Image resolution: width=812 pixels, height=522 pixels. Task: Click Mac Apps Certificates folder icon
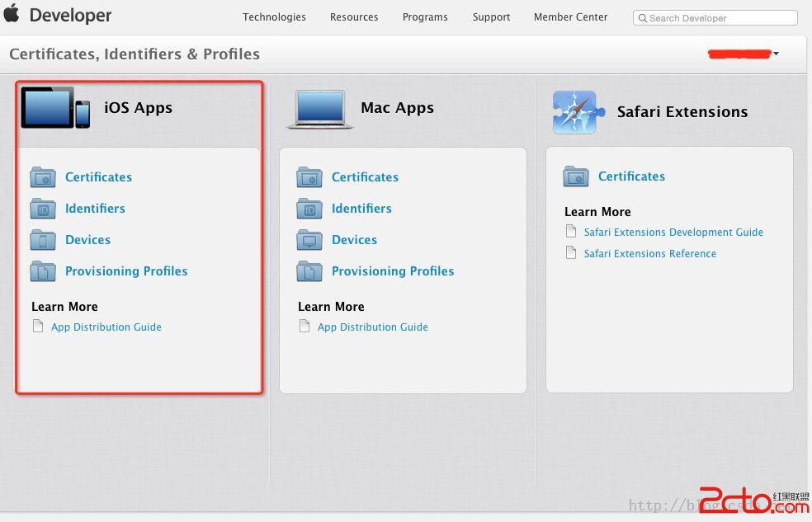(309, 177)
